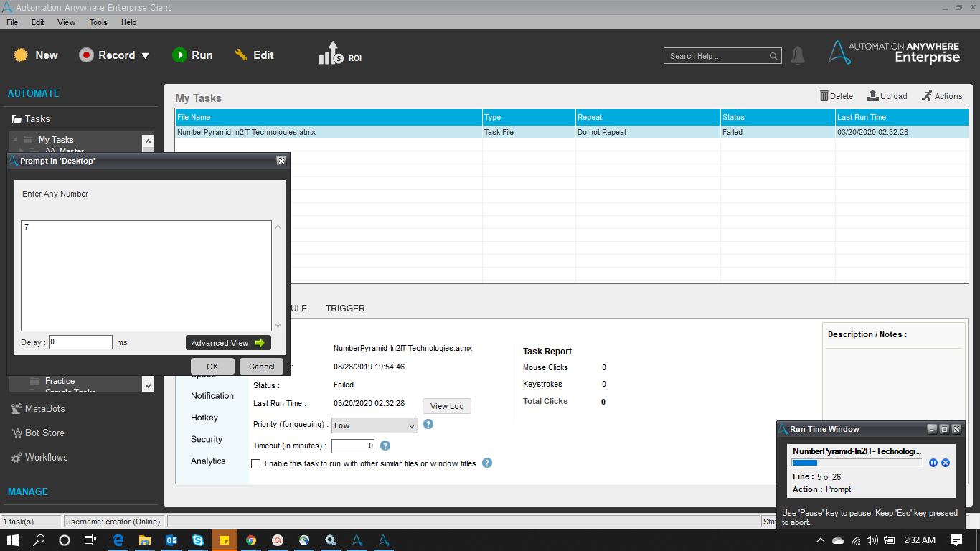Switch to the TRIGGER tab
Viewport: 980px width, 551px height.
tap(345, 308)
